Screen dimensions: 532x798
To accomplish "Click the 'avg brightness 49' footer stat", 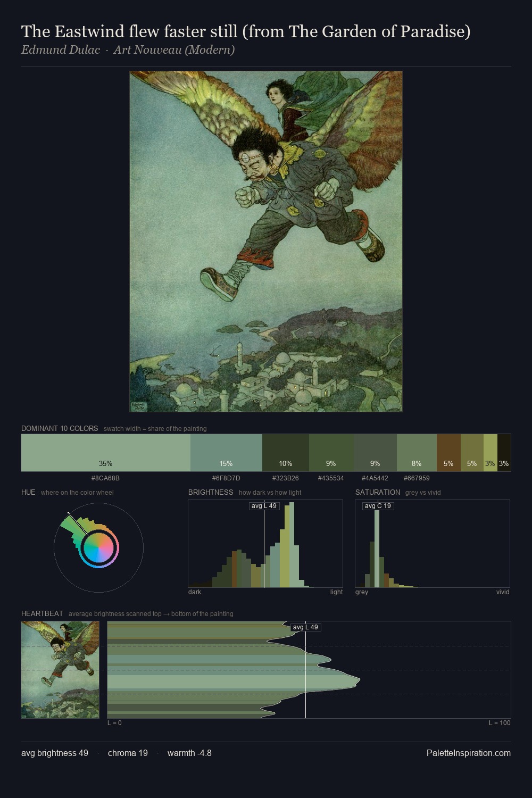I will tap(55, 753).
